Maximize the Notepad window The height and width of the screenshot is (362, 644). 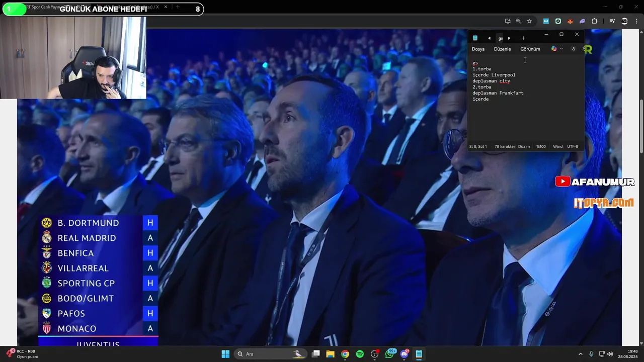[561, 35]
